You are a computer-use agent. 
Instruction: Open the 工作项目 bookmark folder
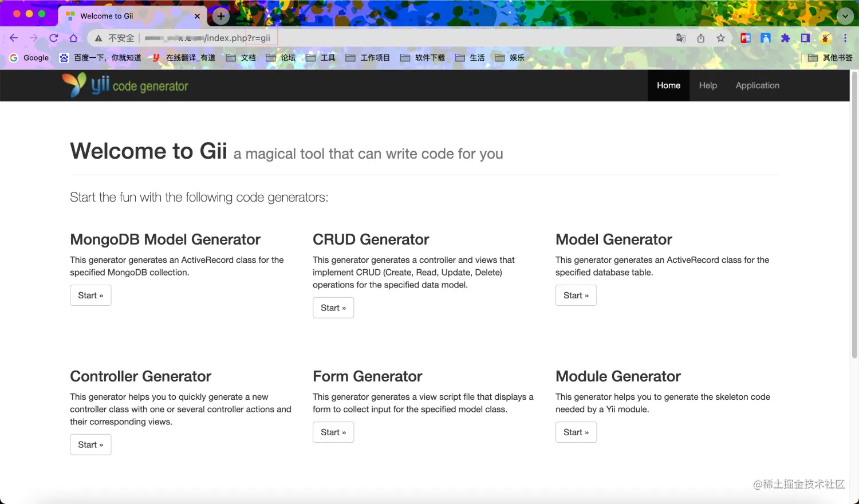368,58
